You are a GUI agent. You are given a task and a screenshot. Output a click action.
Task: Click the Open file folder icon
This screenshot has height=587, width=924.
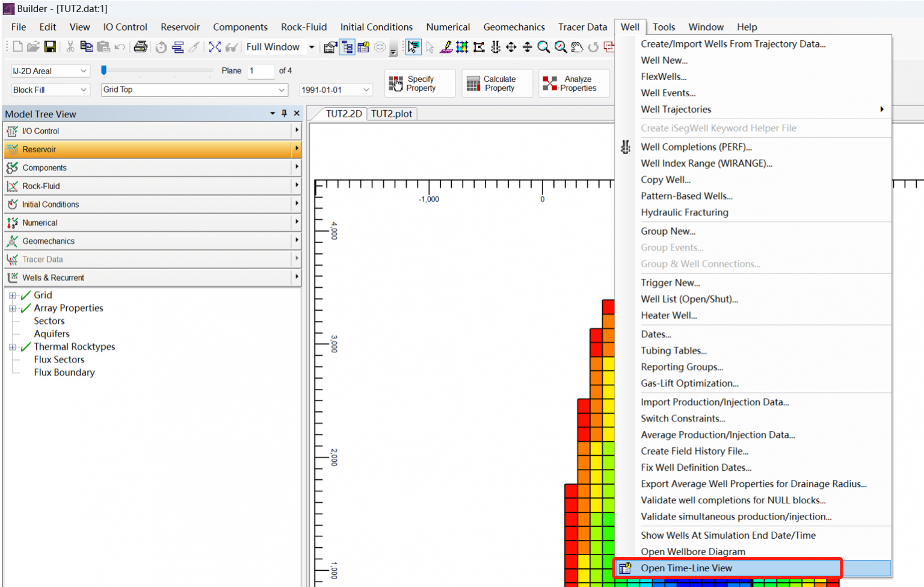tap(33, 47)
